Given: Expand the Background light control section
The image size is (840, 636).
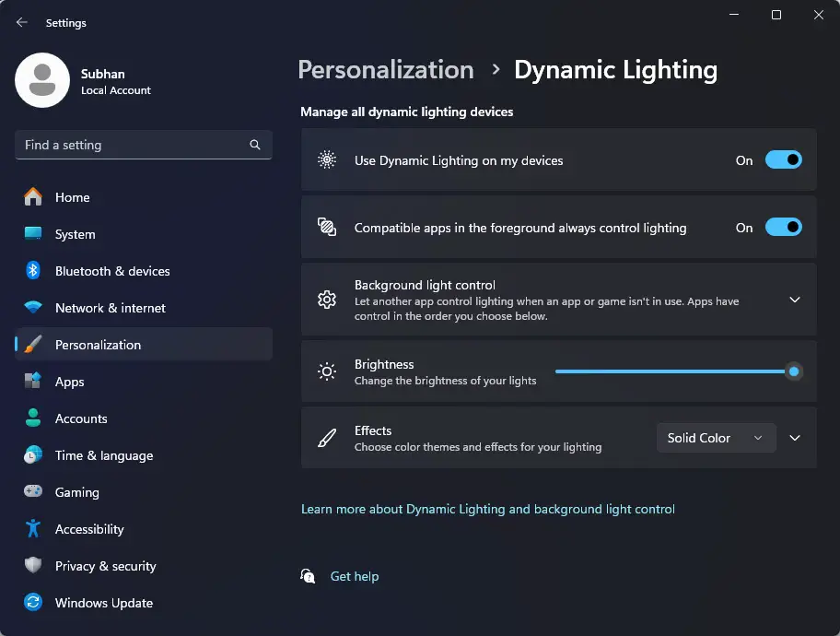Looking at the screenshot, I should click(x=795, y=300).
